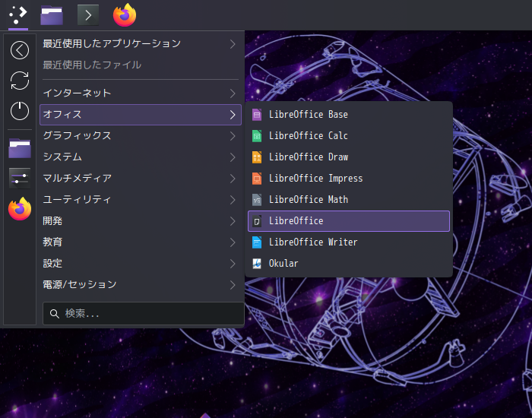The width and height of the screenshot is (532, 418).
Task: Click the power icon in the menu sidebar
Action: (20, 111)
